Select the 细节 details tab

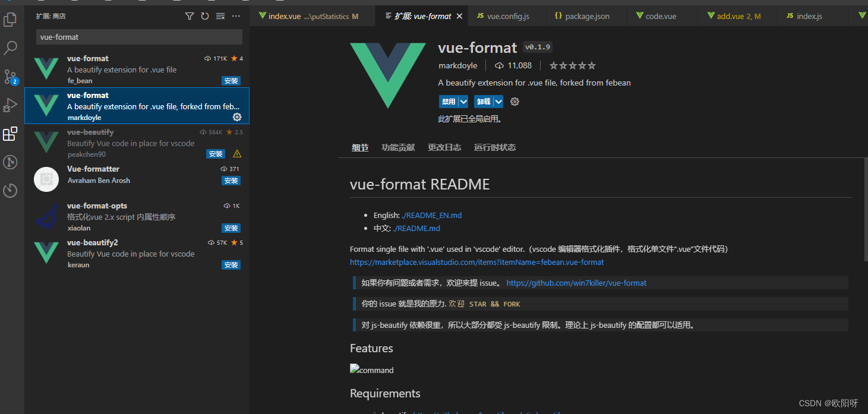point(360,147)
